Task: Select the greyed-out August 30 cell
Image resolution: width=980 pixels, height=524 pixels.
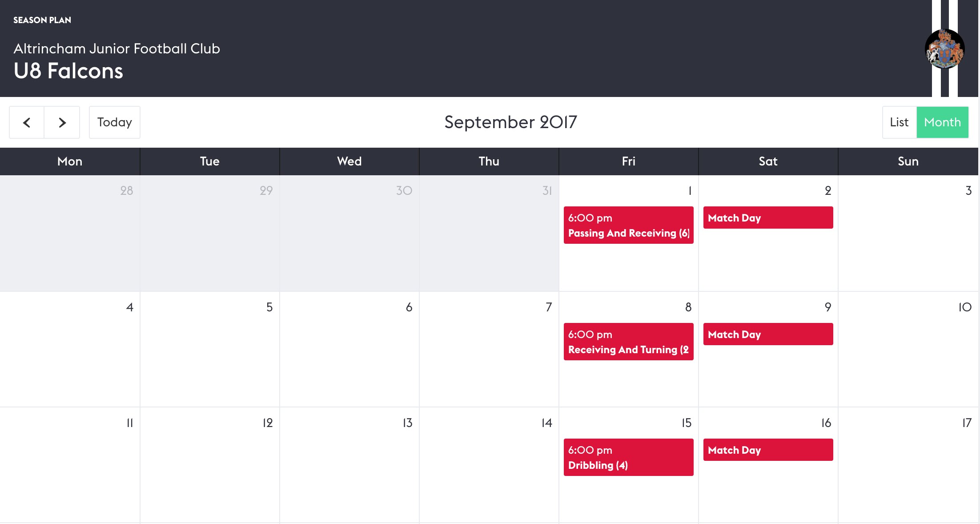Action: click(x=349, y=233)
